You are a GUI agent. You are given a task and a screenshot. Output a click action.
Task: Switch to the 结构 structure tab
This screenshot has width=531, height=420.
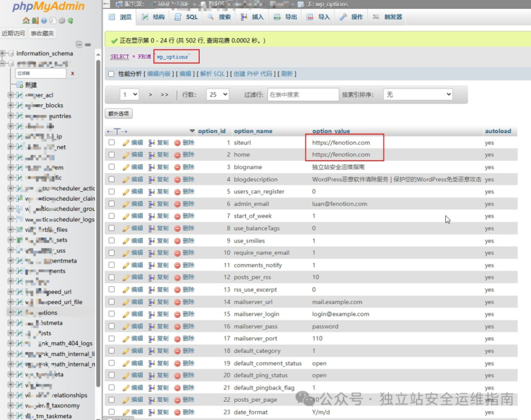point(153,17)
